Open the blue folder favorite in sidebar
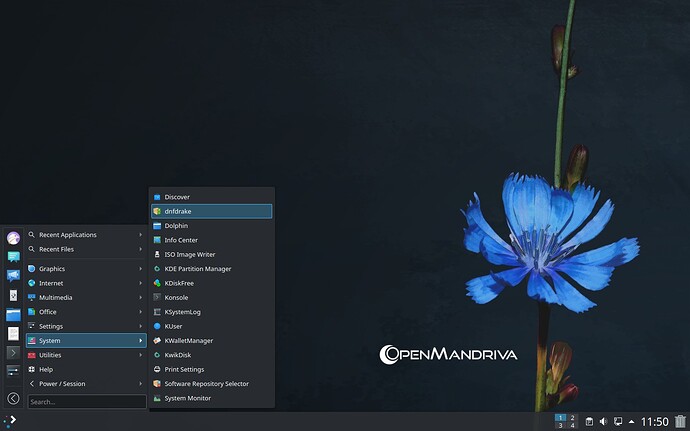The image size is (690, 431). pos(13,314)
